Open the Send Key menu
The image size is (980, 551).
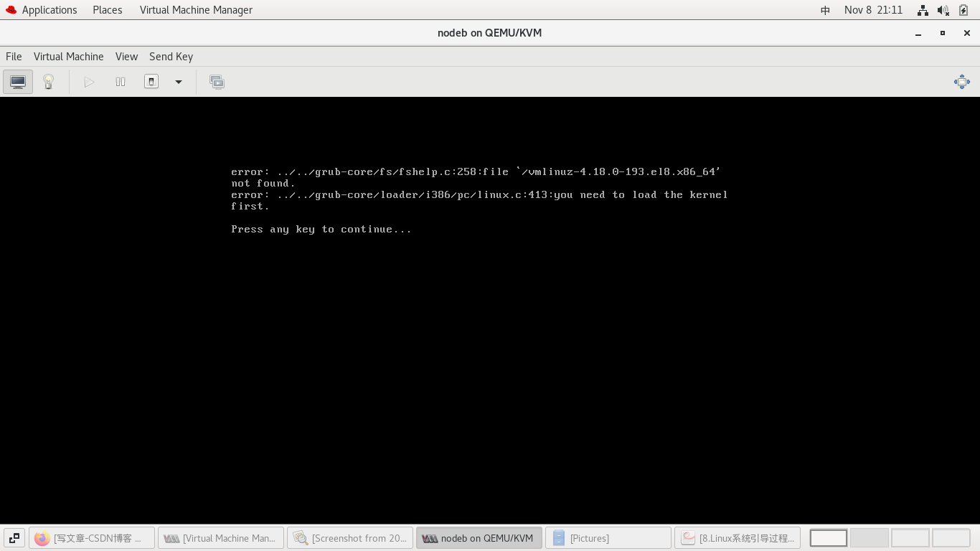pyautogui.click(x=171, y=56)
